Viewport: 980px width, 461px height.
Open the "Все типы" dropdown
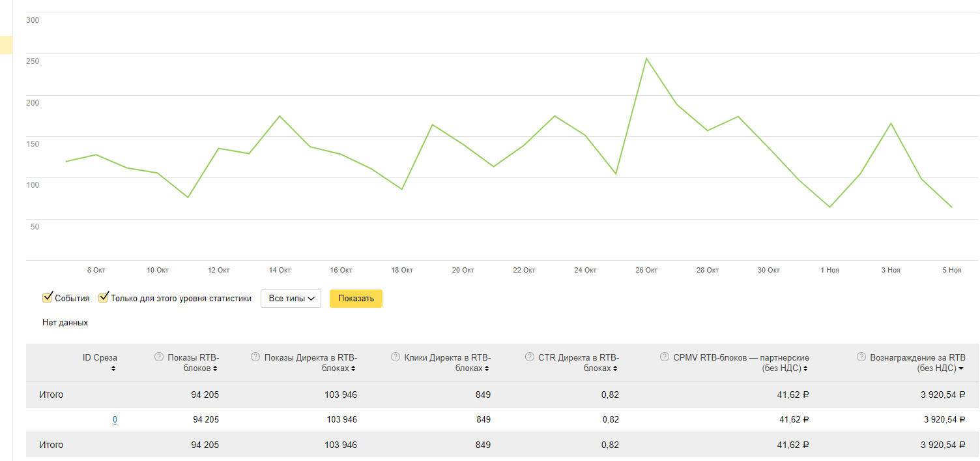tap(291, 299)
